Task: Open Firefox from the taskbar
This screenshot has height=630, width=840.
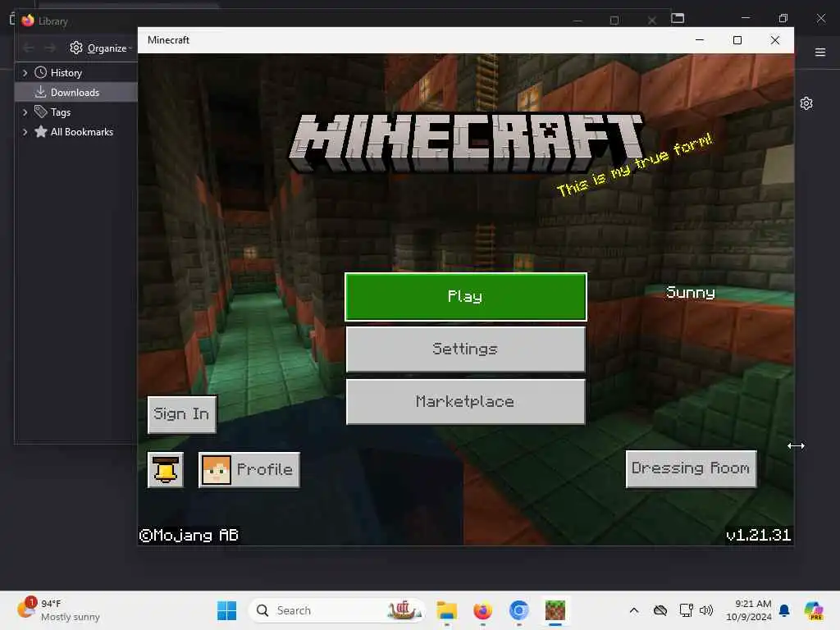Action: (x=482, y=610)
